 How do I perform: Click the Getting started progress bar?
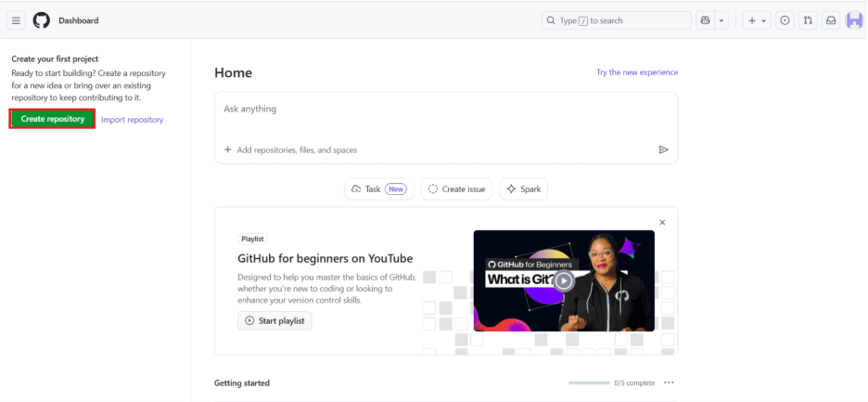(x=589, y=383)
